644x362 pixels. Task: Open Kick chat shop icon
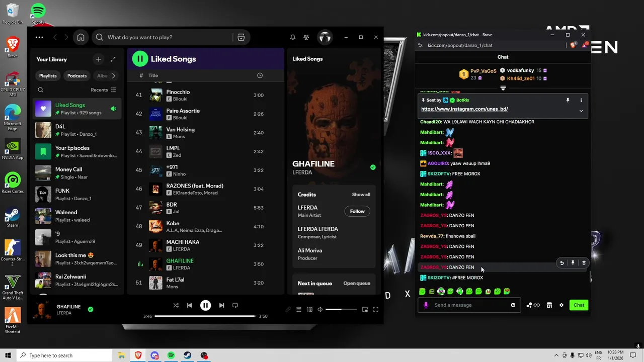pyautogui.click(x=549, y=305)
